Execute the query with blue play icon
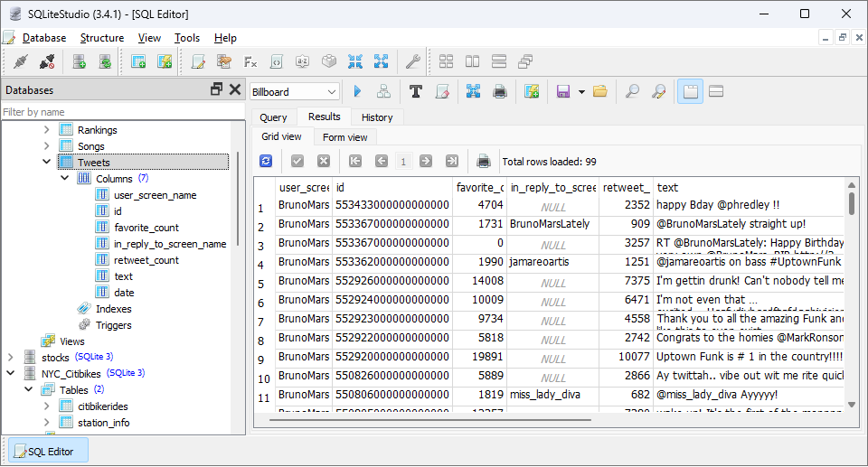The height and width of the screenshot is (467, 868). pyautogui.click(x=358, y=91)
